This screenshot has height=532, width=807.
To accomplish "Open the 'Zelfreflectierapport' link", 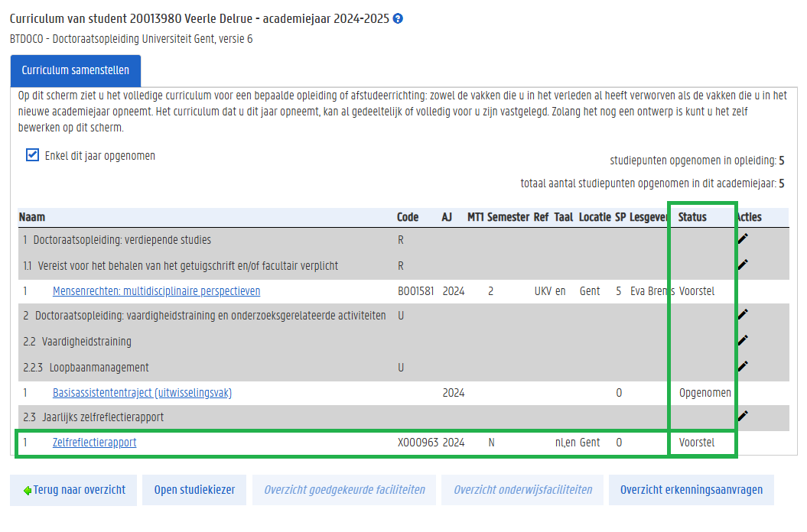I will 94,442.
